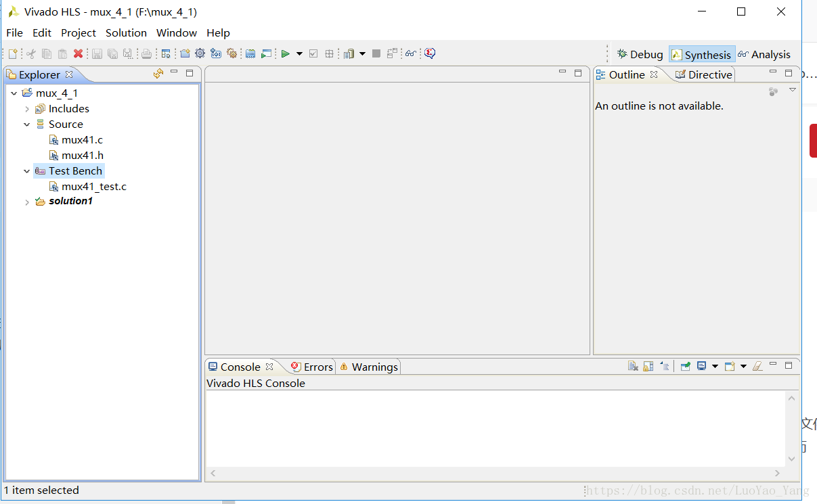Image resolution: width=817 pixels, height=504 pixels.
Task: Open the Solution menu
Action: pos(126,32)
